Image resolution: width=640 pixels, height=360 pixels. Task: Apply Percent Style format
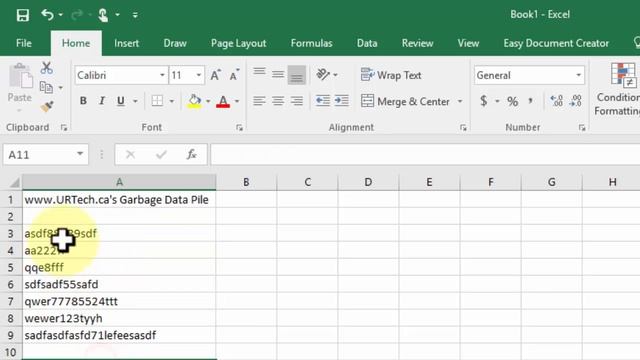coord(513,101)
